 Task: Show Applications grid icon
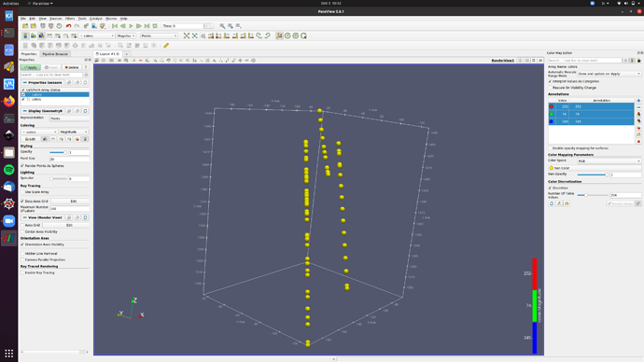9,353
